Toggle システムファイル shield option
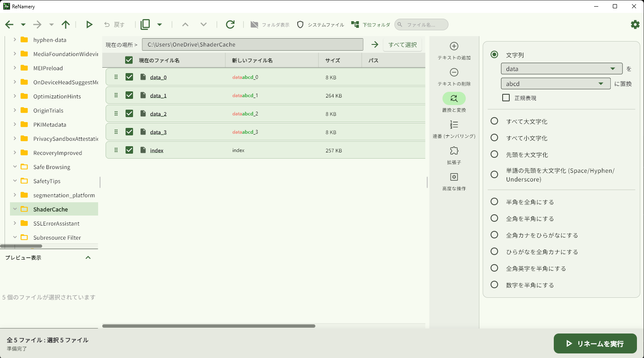This screenshot has width=644, height=358. tap(320, 25)
